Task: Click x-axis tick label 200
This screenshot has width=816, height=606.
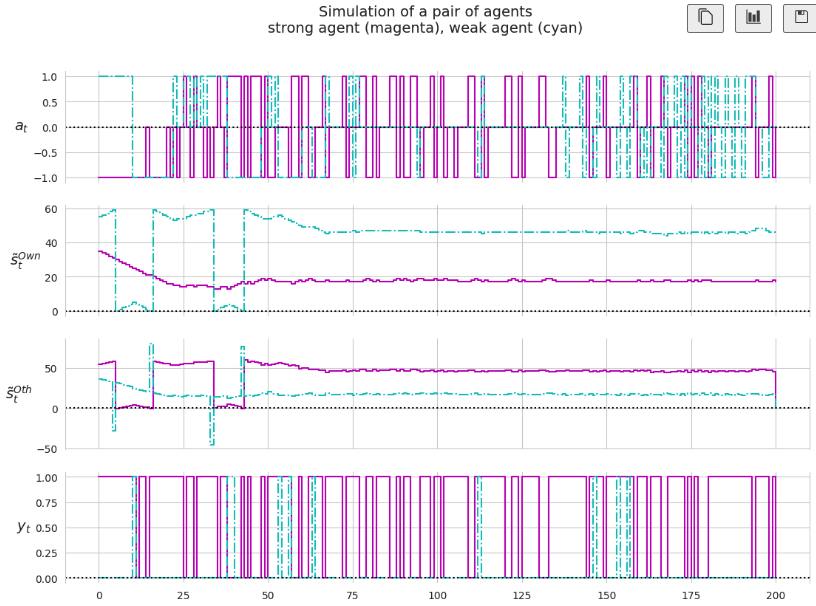Action: (x=775, y=596)
